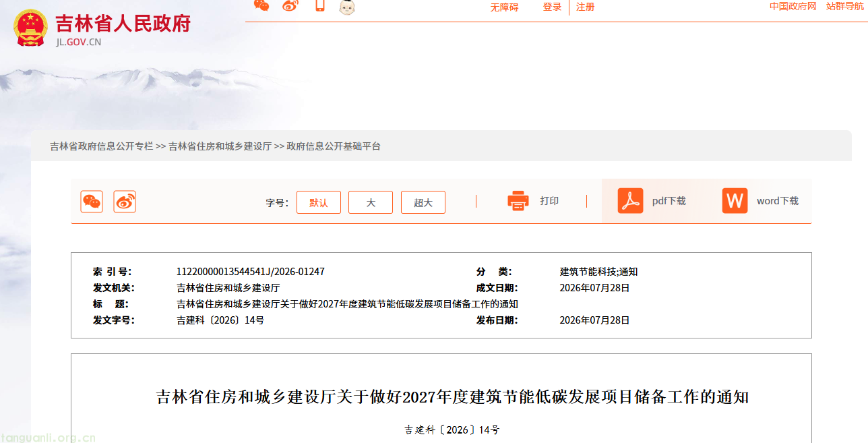Open 中国政府网 link

pos(793,7)
